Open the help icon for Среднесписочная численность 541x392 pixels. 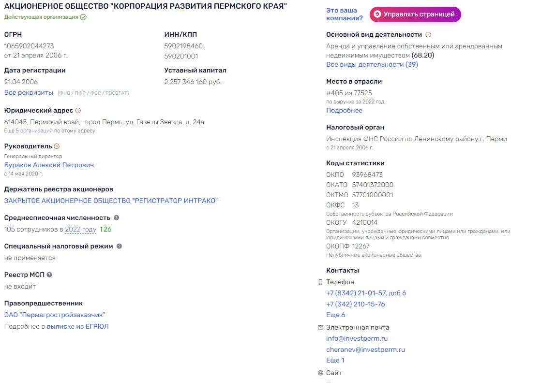(116, 218)
